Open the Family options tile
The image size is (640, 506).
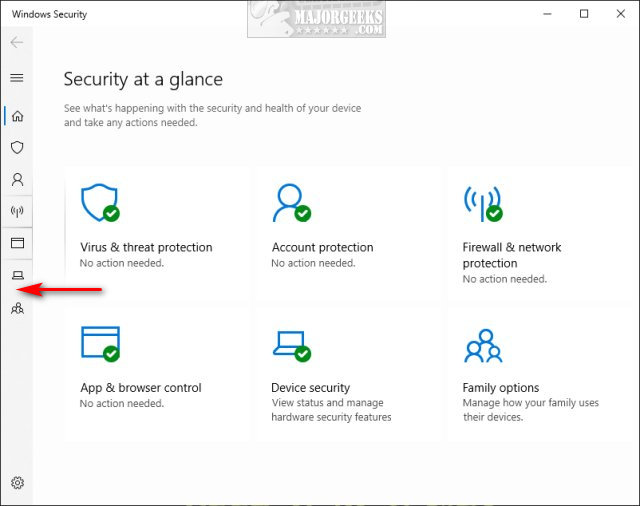pos(500,387)
